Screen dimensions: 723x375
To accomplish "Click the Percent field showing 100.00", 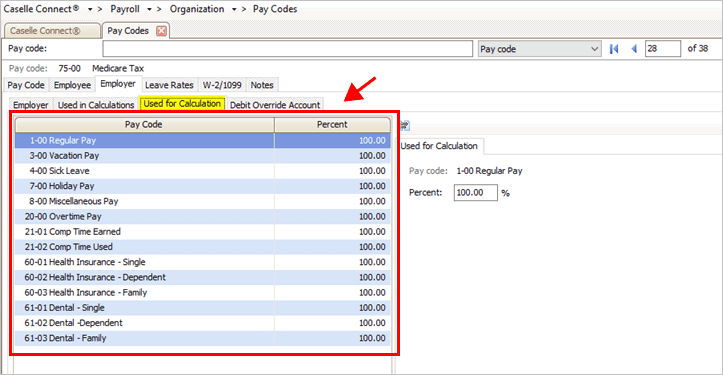I will pos(475,192).
